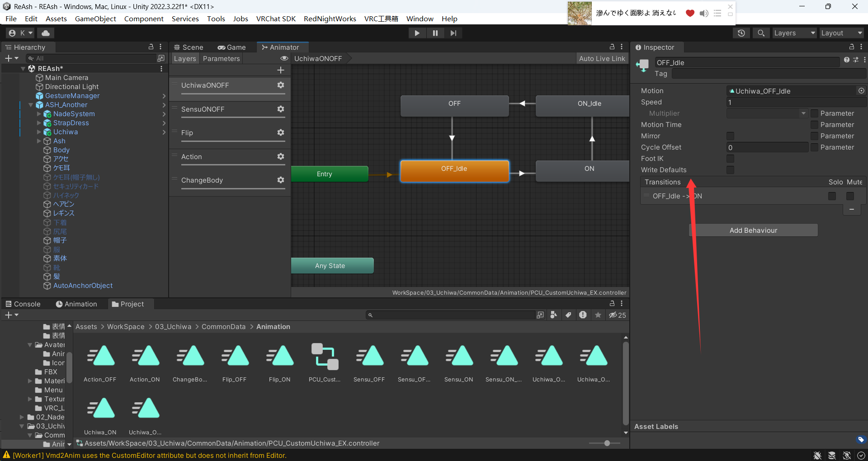Collapse the ASH_Another hierarchy item
Screen dimensions: 868x461
click(x=31, y=105)
